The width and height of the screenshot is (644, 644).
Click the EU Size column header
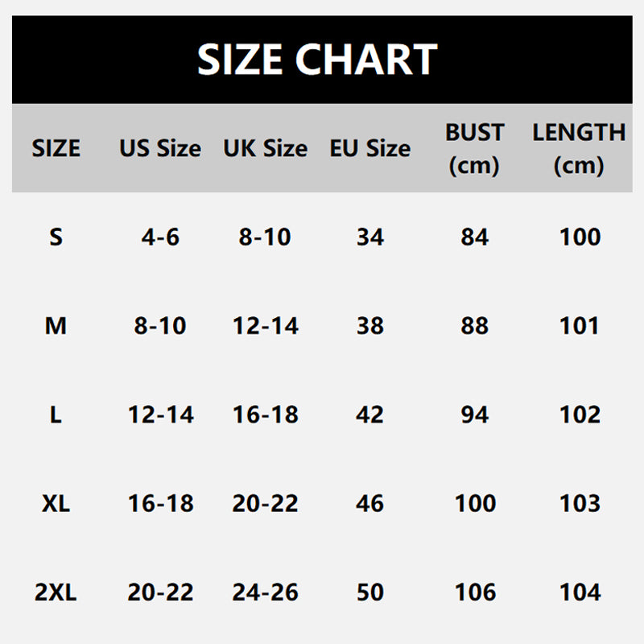coord(369,148)
